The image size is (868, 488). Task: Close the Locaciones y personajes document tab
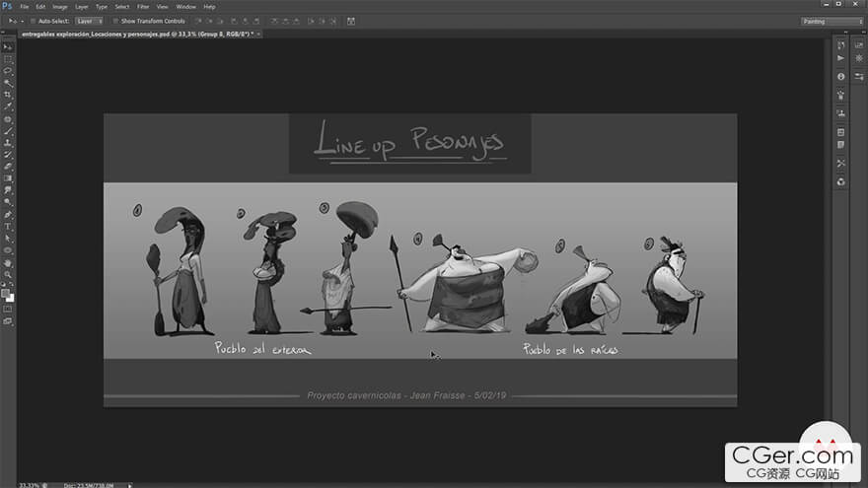[258, 34]
